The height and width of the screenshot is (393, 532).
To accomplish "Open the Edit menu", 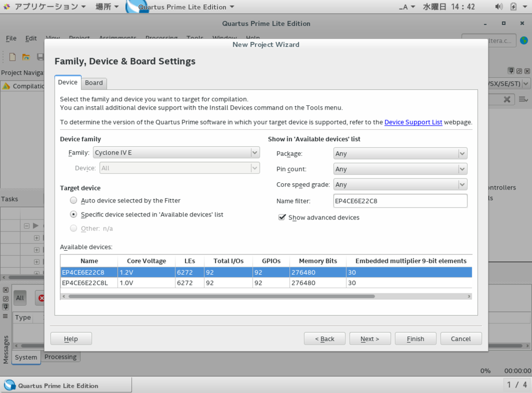I will pyautogui.click(x=31, y=38).
